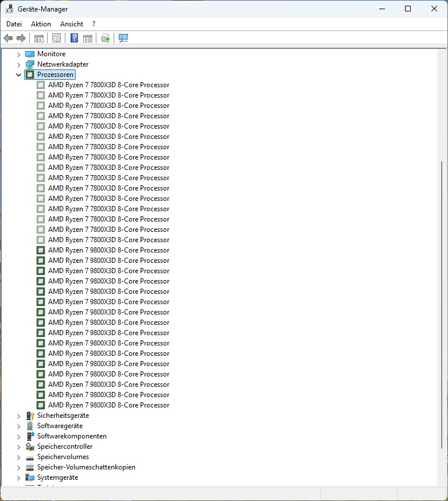Click the Speichercontroller category icon
The height and width of the screenshot is (501, 448).
(x=30, y=446)
